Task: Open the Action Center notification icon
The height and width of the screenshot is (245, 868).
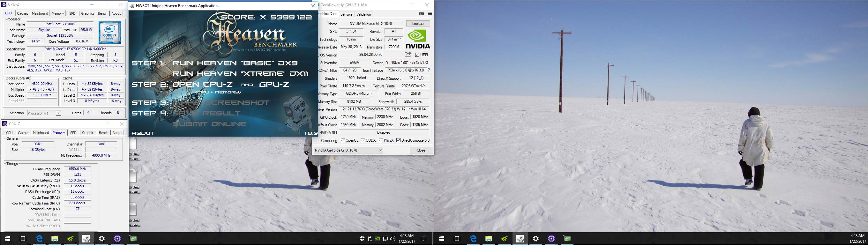Action: (423, 239)
